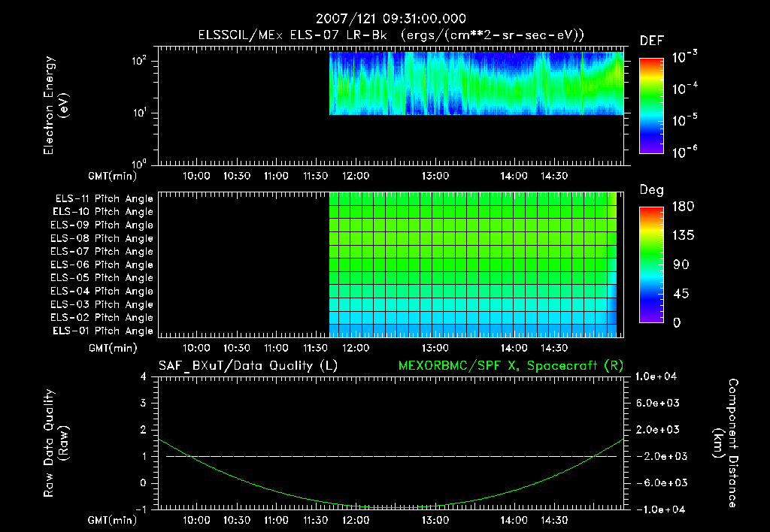The width and height of the screenshot is (770, 532).
Task: Select the ELS-01 Pitch Angle row label
Action: tap(103, 331)
